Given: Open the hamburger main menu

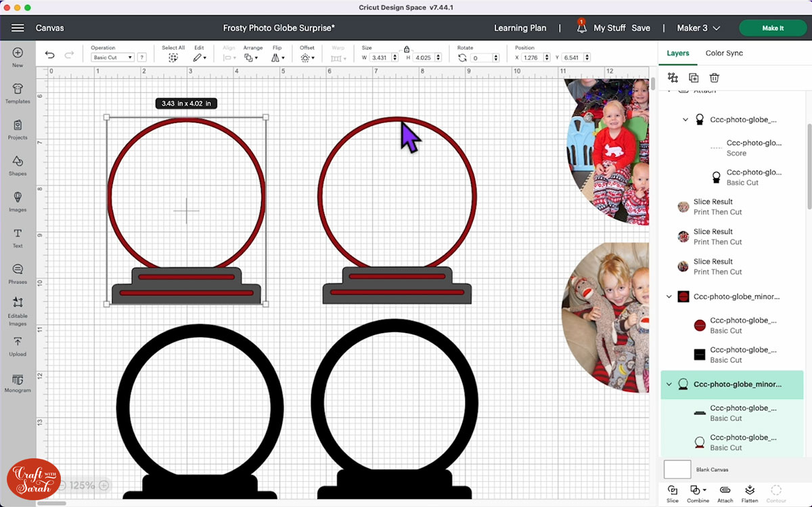Looking at the screenshot, I should pos(18,28).
